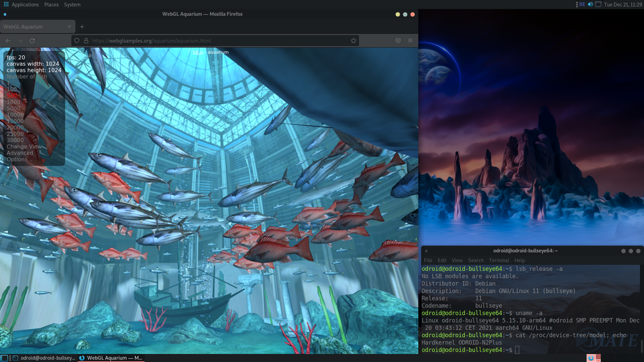Open the Places menu in top panel

point(51,5)
